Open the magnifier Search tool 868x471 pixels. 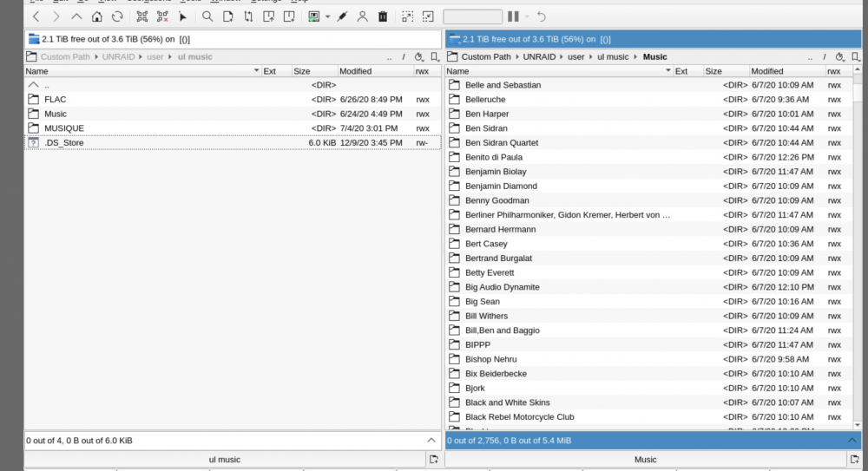(207, 16)
